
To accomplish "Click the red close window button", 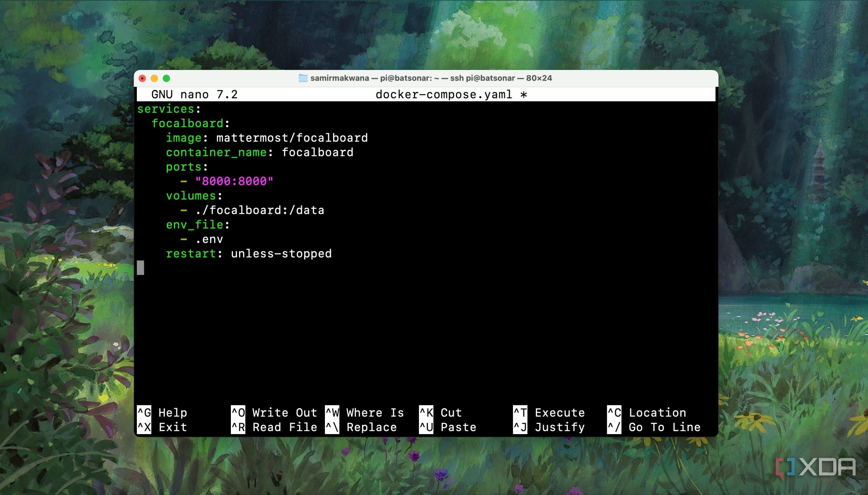I will pyautogui.click(x=142, y=78).
